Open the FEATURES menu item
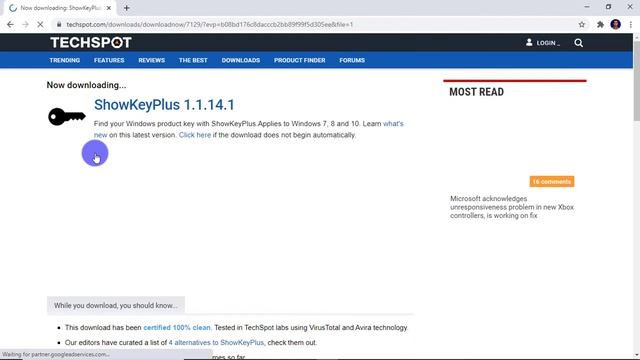The height and width of the screenshot is (360, 640). [109, 60]
